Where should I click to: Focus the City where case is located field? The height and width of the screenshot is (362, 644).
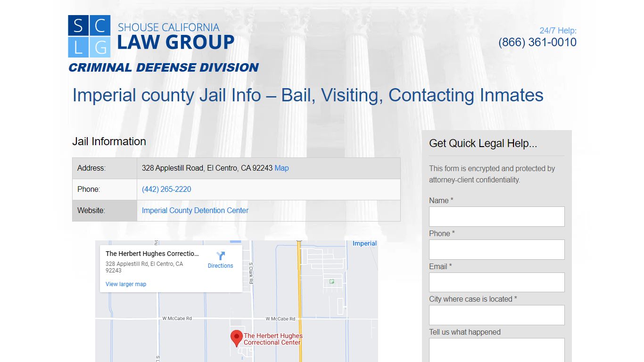coord(496,315)
